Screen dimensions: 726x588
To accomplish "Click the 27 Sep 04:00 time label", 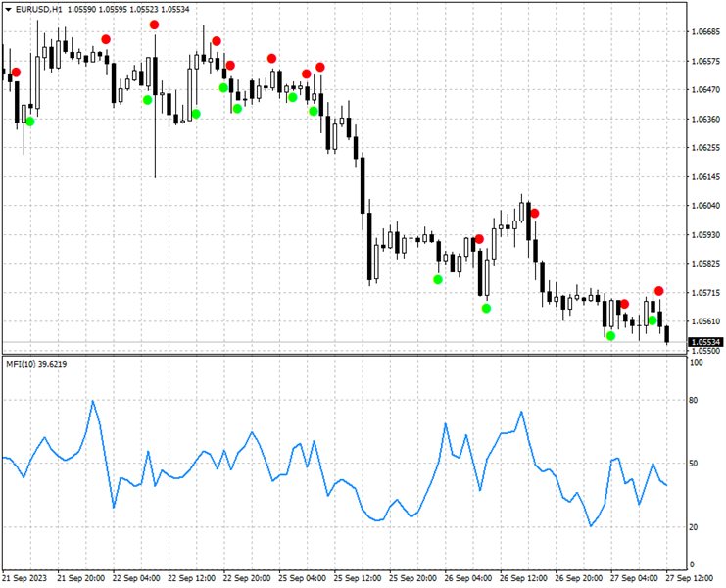I will point(634,579).
